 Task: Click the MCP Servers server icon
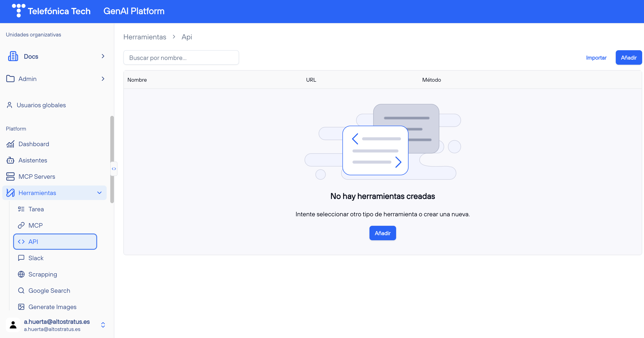[10, 176]
